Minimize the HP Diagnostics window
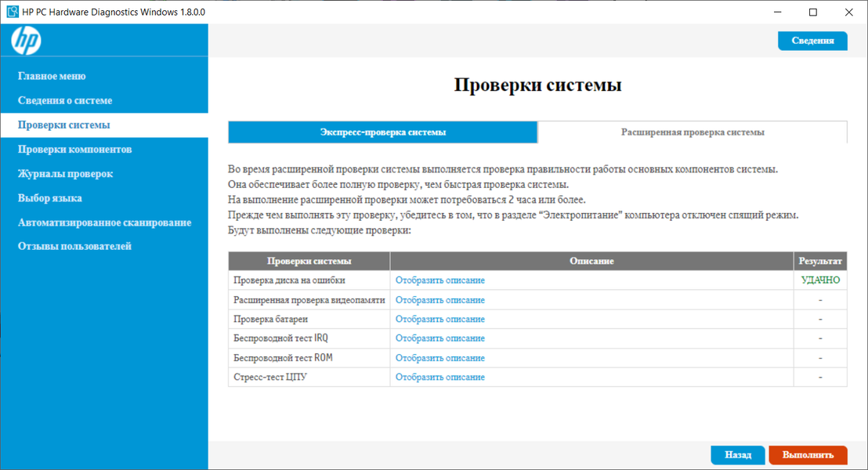Screen dimensions: 868x470 [x=778, y=12]
